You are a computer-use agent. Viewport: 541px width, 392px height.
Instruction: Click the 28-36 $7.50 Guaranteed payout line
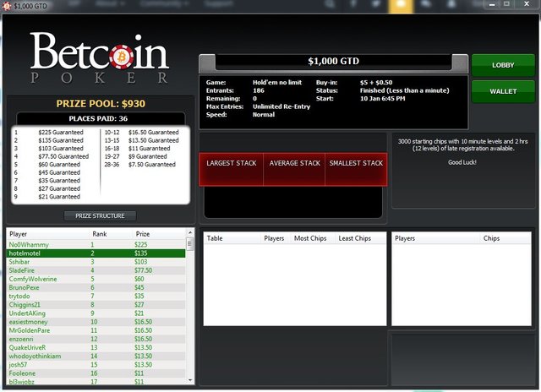[x=140, y=165]
